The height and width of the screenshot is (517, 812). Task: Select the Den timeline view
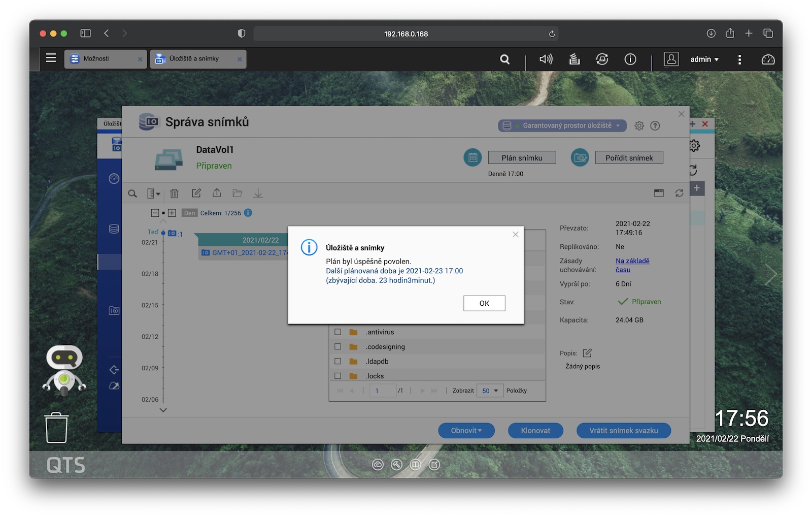point(189,213)
